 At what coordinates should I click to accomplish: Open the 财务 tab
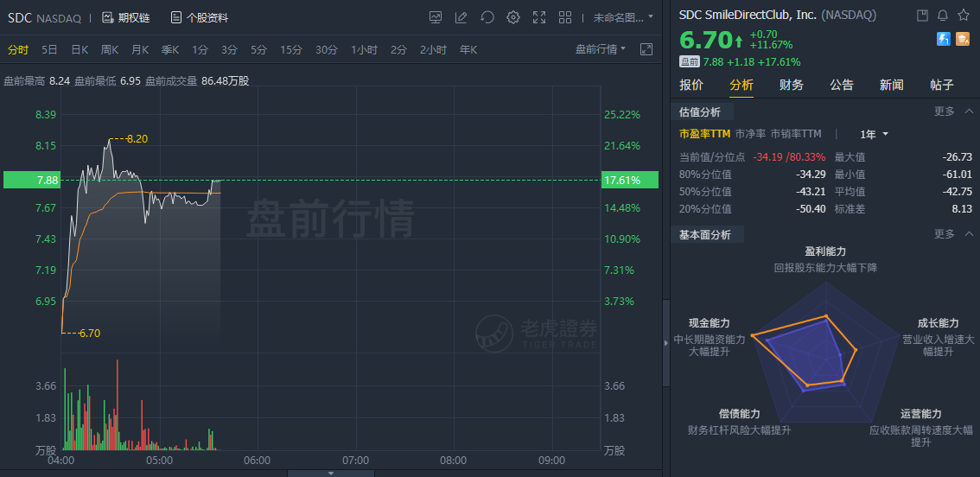pyautogui.click(x=792, y=85)
